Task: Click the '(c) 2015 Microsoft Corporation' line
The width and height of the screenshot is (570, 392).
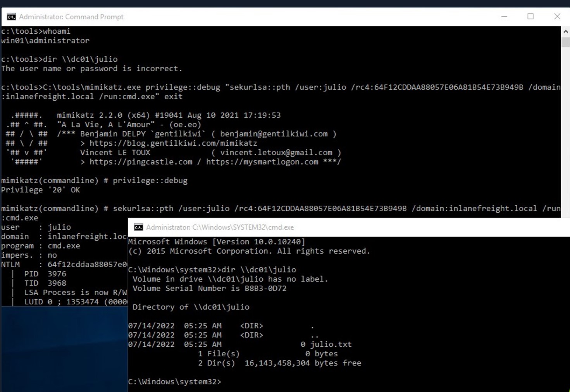Action: 249,251
